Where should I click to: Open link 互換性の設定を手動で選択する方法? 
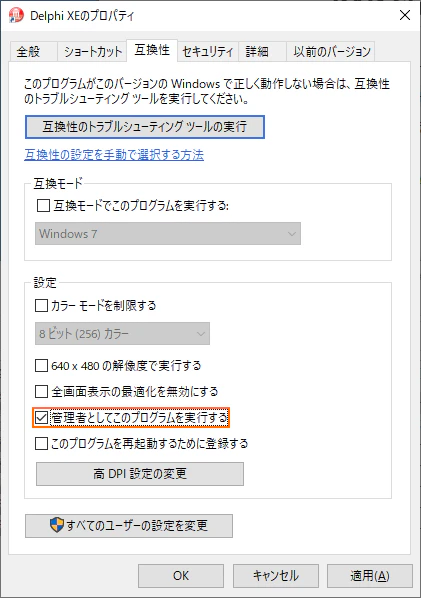point(114,154)
